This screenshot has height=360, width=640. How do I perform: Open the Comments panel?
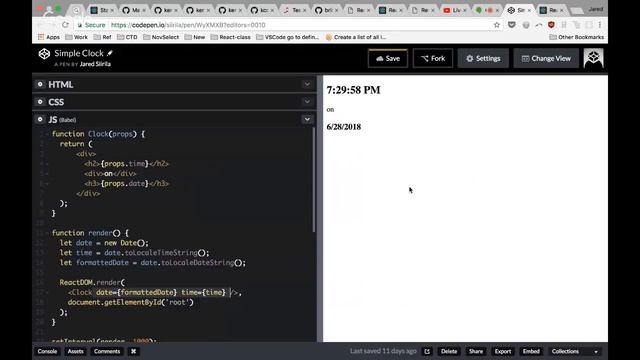[107, 351]
